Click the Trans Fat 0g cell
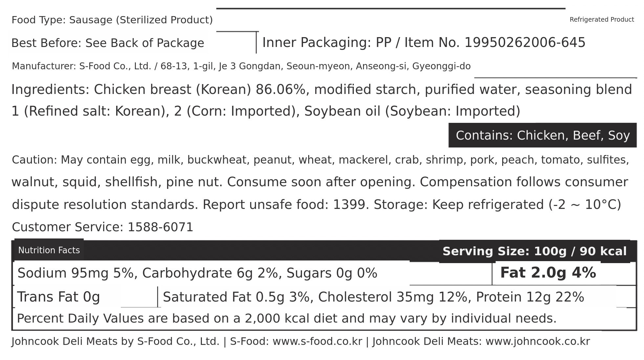The width and height of the screenshot is (644, 360). [x=58, y=297]
